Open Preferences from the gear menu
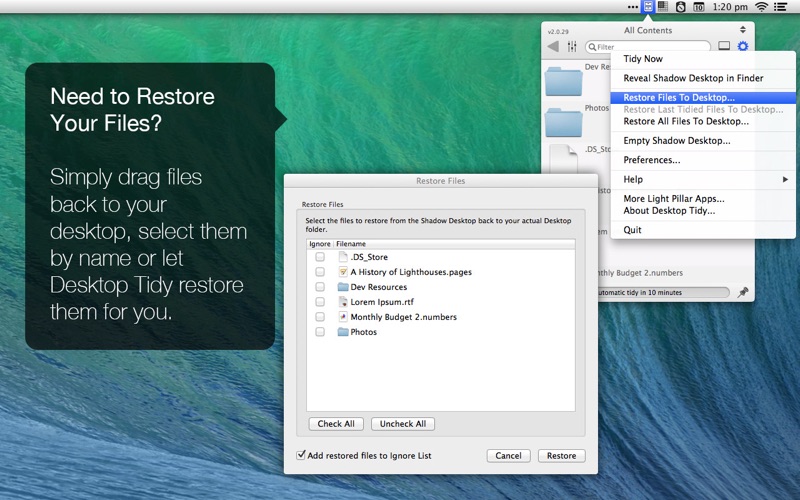 (x=703, y=160)
